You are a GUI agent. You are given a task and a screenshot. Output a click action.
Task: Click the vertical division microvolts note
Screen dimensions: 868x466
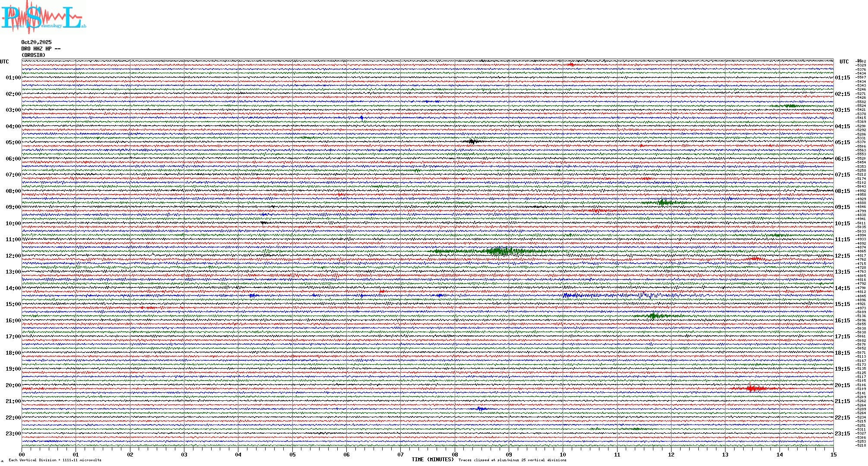point(55,460)
